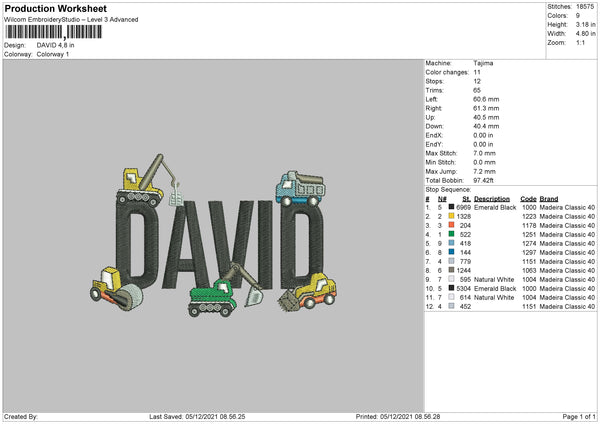
Task: Click the Color changes value '11'
Action: pyautogui.click(x=477, y=72)
